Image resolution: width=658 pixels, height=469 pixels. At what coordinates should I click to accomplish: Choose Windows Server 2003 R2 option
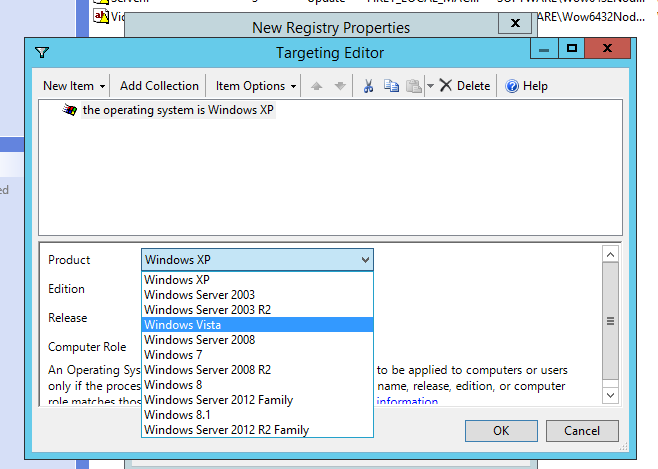257,310
